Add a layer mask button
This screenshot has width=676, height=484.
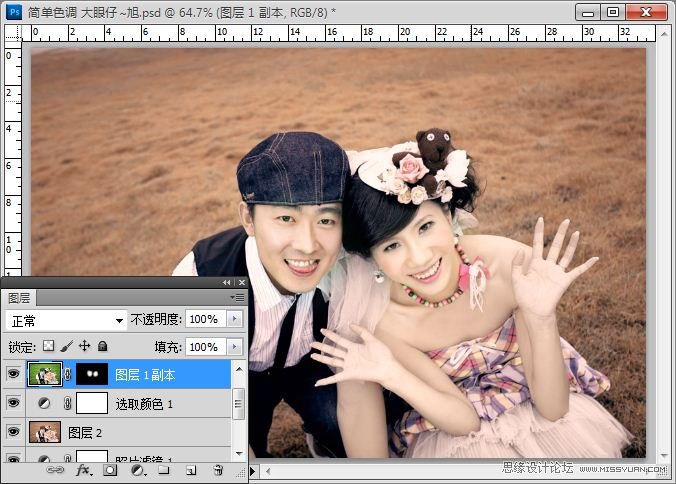click(x=110, y=470)
